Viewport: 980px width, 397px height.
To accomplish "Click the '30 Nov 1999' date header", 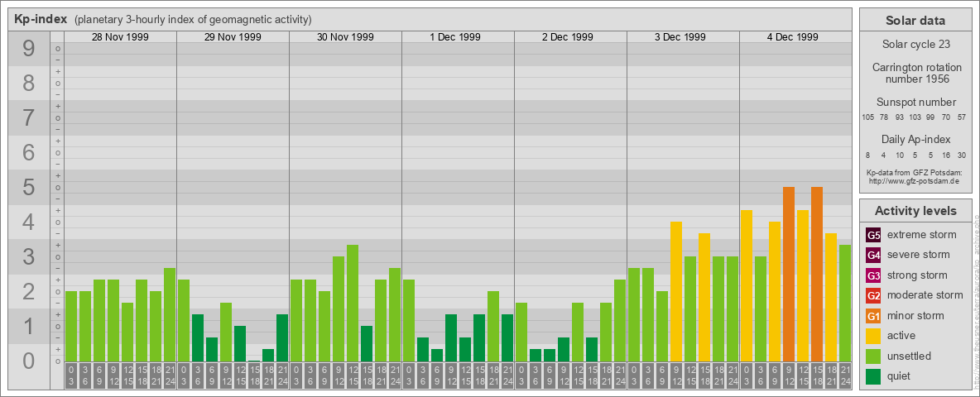I will point(345,37).
